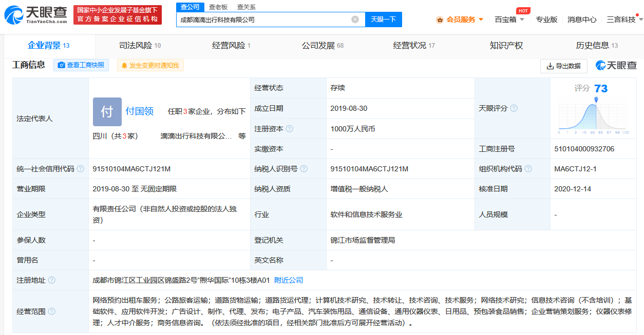This screenshot has height=335, width=644.
Task: Click the 核准日期 value 2020-12-14
Action: click(573, 189)
